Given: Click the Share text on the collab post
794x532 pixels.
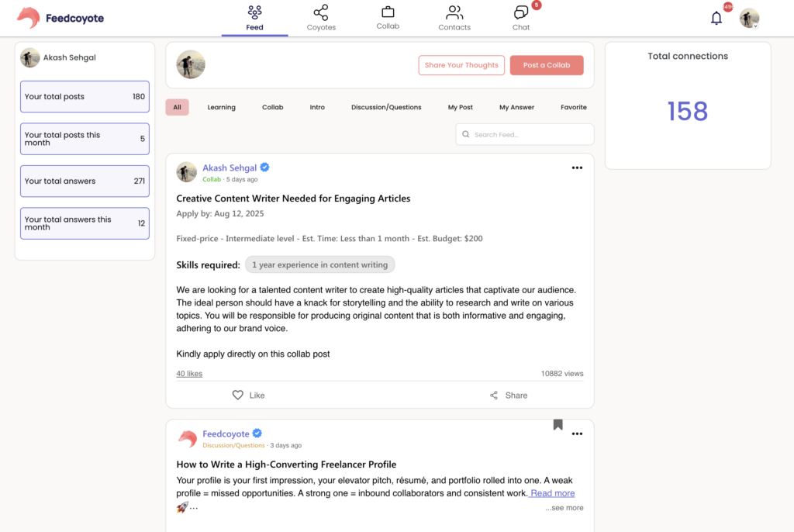Looking at the screenshot, I should coord(516,396).
